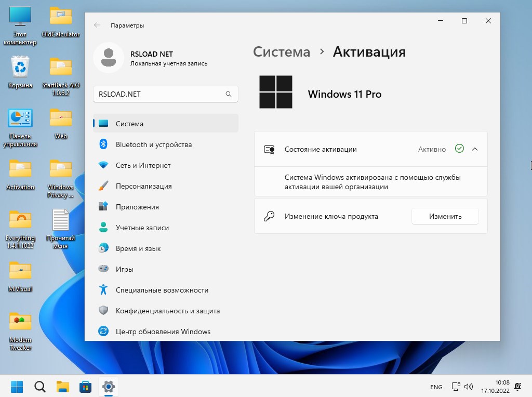This screenshot has height=397, width=532.
Task: Open RSLOAD NET local account name
Action: [151, 54]
